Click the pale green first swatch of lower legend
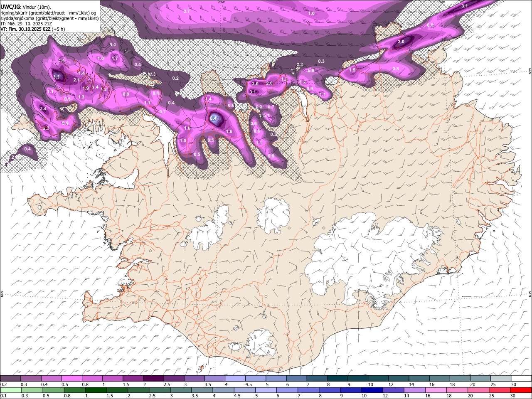The width and height of the screenshot is (532, 399). click(11, 390)
